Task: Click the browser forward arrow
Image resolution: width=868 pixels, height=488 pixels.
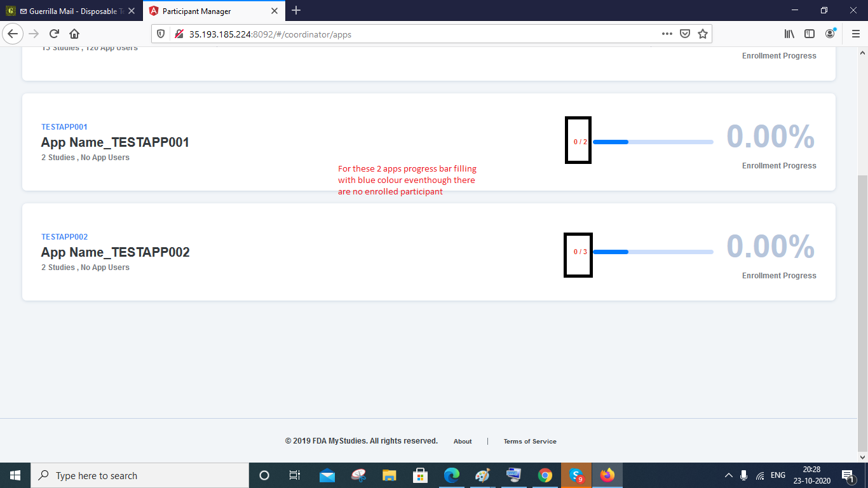Action: pos(34,34)
